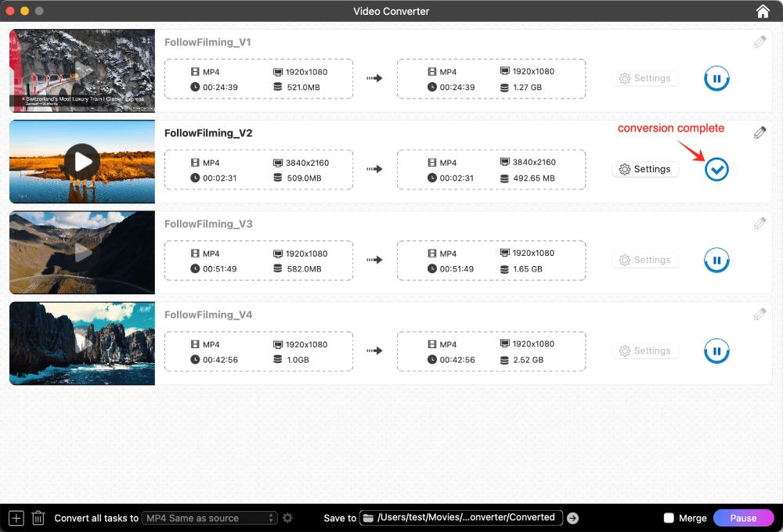Expand the source info box for FollowFilming_V1
Screen dimensions: 783x532
point(258,78)
